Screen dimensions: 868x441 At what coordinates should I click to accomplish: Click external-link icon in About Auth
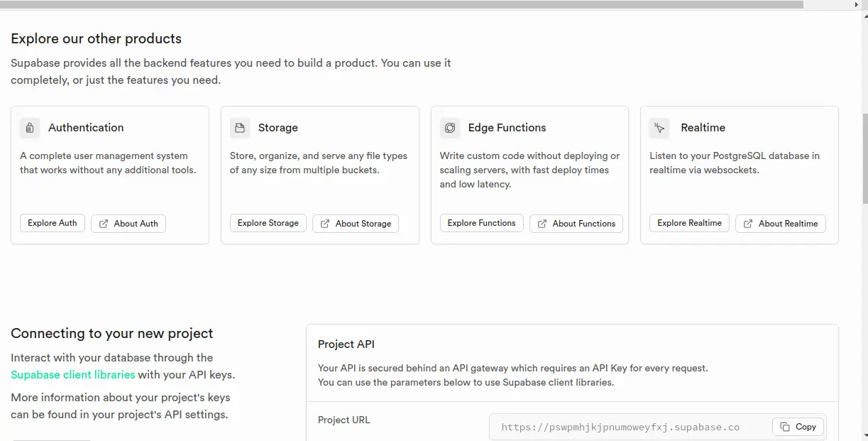pyautogui.click(x=104, y=224)
